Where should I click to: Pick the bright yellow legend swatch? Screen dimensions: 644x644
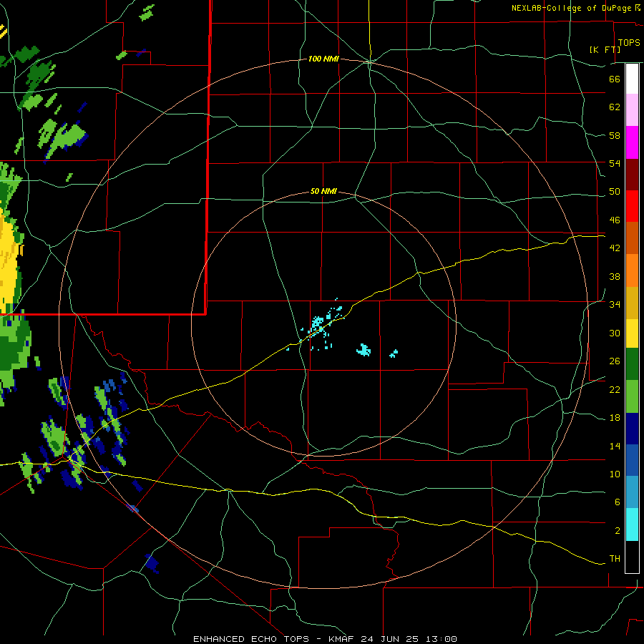[x=632, y=333]
